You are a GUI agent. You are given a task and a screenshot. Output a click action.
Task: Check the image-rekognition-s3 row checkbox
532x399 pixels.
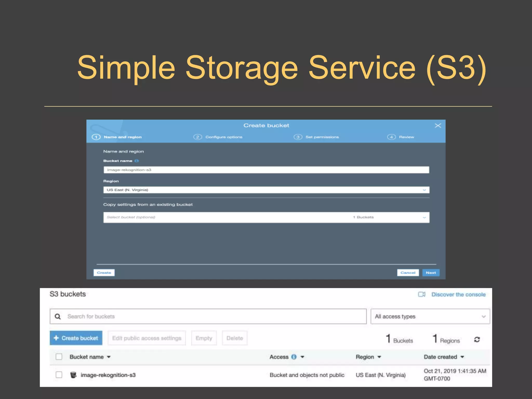[59, 375]
